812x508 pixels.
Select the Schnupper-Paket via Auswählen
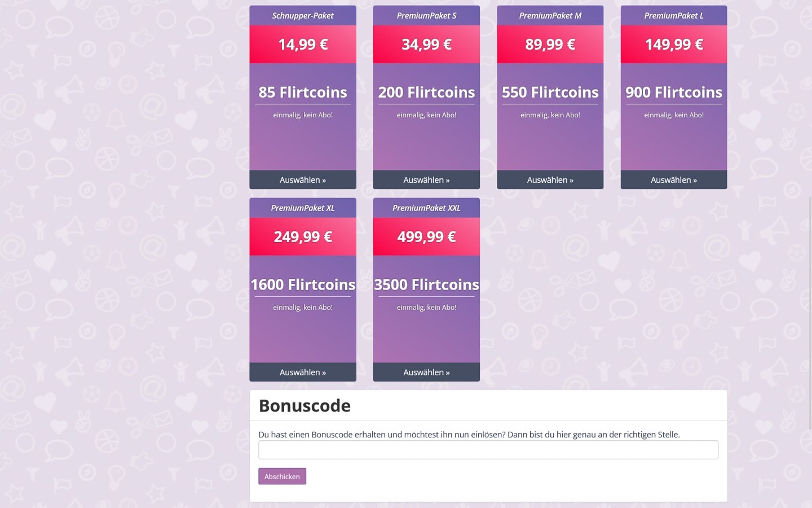(303, 180)
